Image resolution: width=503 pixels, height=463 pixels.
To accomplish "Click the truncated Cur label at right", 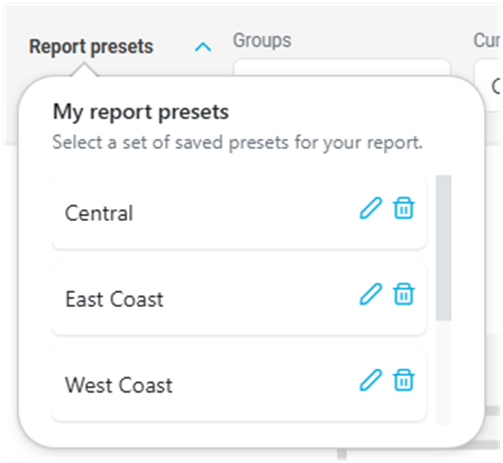I will pos(487,41).
